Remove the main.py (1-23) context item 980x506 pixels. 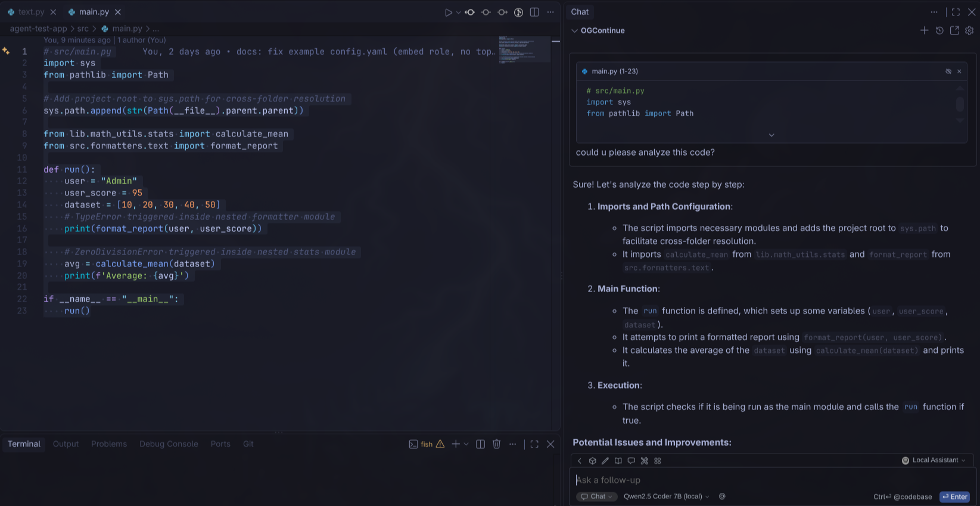click(959, 72)
